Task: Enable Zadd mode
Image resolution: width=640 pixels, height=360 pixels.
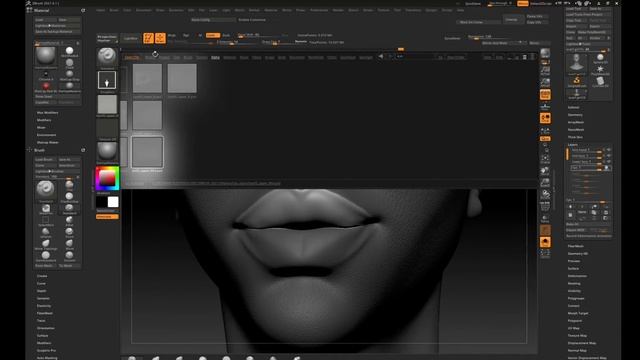Action: 213,36
